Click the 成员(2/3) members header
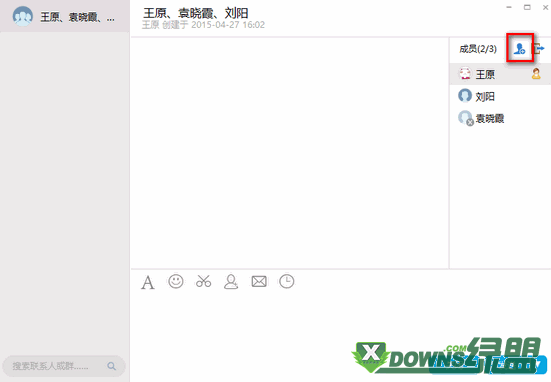Screen dimensions: 551x382 pos(478,48)
